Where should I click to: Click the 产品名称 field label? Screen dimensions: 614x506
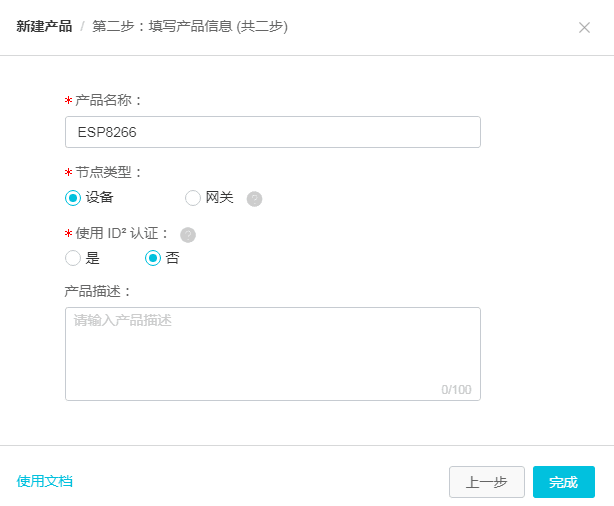click(x=109, y=100)
